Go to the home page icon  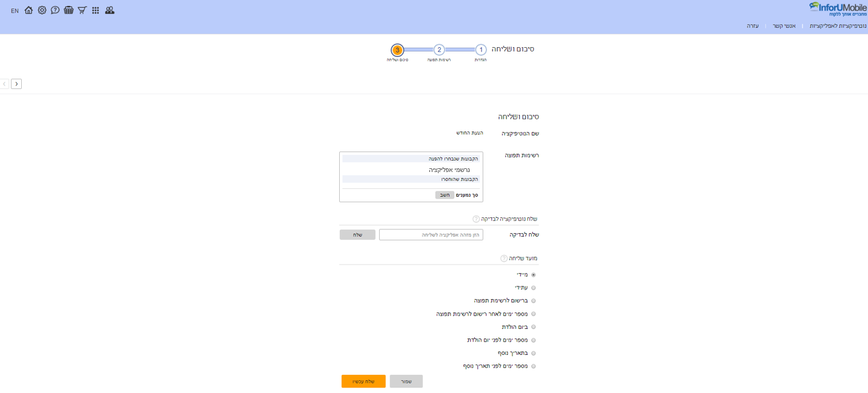tap(28, 10)
